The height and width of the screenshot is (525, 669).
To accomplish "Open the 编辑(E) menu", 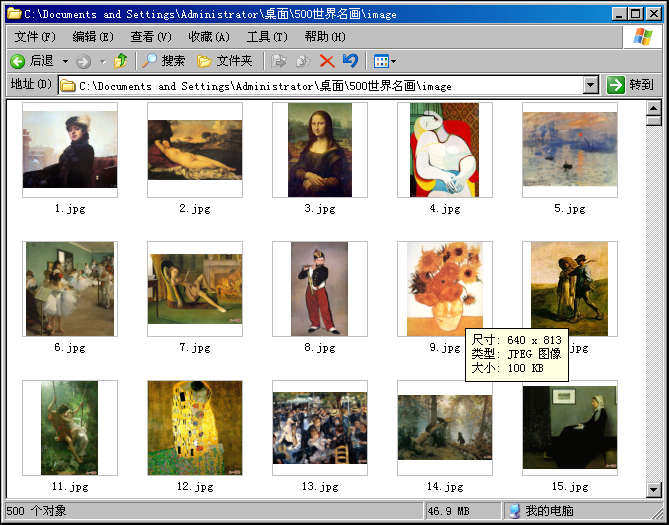I will click(93, 37).
